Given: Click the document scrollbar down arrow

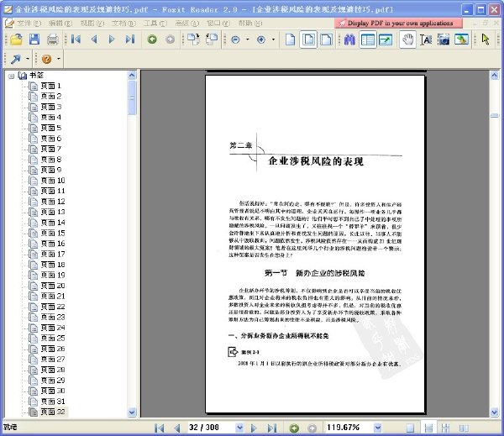Looking at the screenshot, I should 495,412.
